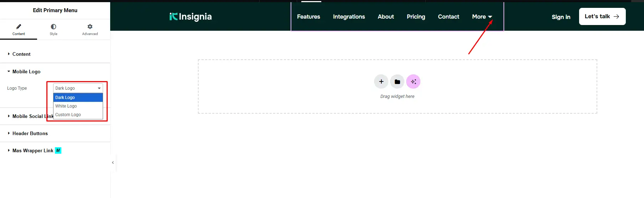
Task: Go to the Integrations nav link
Action: pyautogui.click(x=349, y=16)
